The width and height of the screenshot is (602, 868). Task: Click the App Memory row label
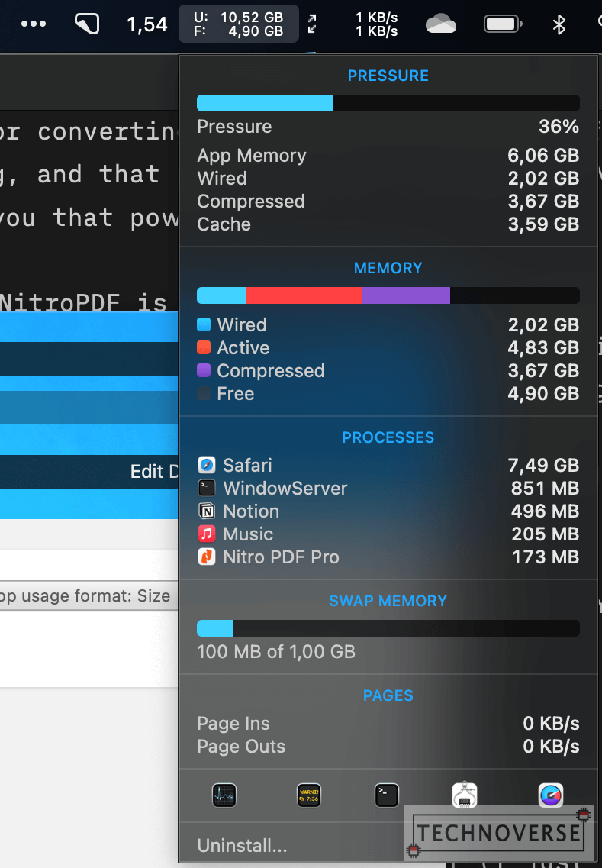click(x=252, y=156)
